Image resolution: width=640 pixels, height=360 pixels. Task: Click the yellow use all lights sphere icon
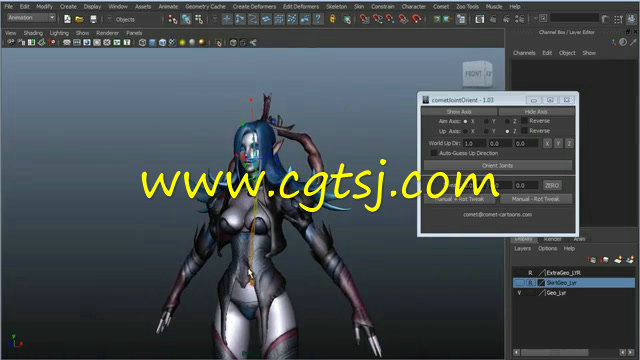[182, 42]
